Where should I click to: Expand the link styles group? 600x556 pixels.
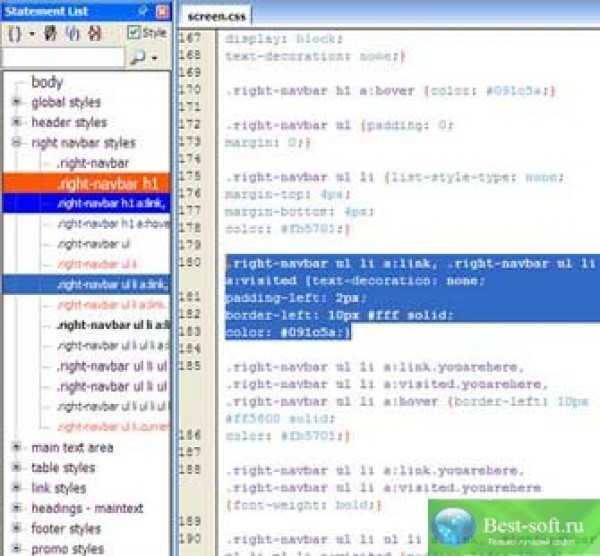click(16, 488)
